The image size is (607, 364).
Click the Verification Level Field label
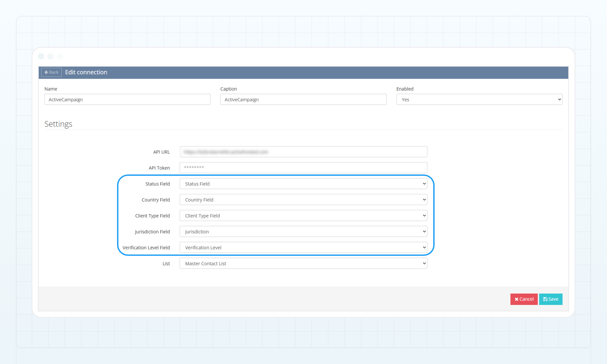(146, 248)
